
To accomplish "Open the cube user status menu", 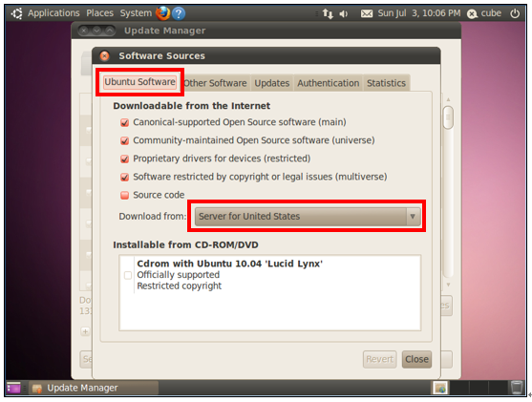I will pyautogui.click(x=484, y=13).
